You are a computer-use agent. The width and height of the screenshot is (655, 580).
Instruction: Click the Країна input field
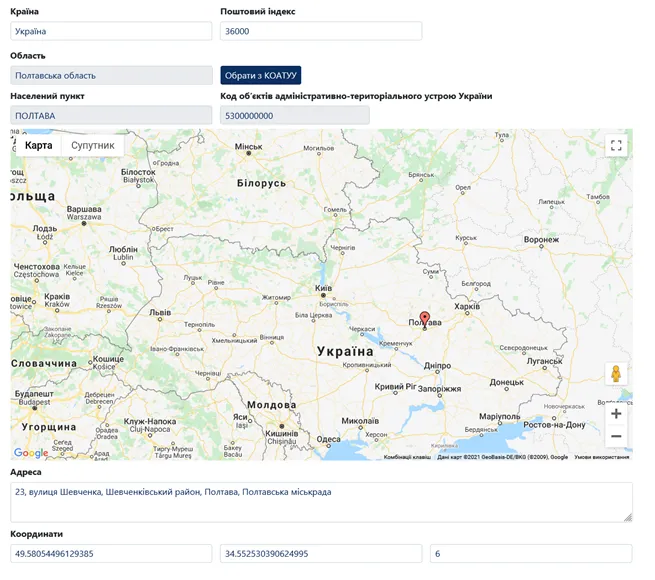[x=111, y=32]
